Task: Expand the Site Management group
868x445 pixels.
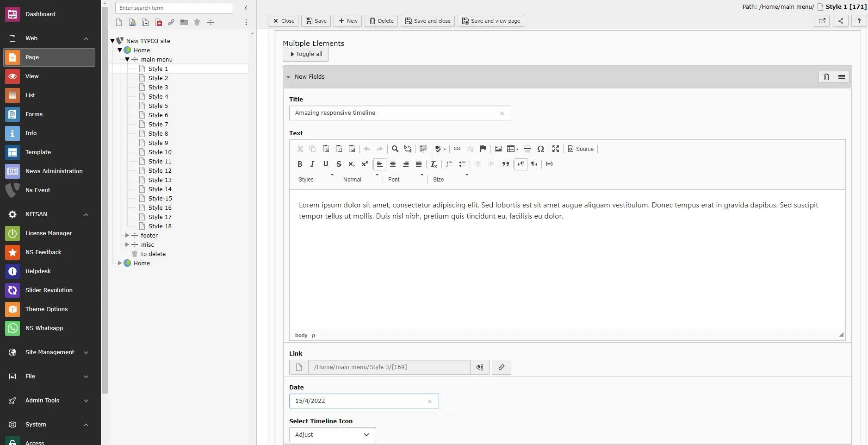Action: point(86,352)
